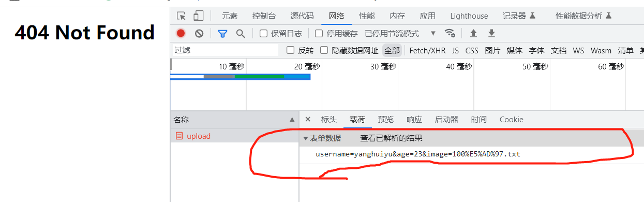Filter by JS requests
This screenshot has height=202, width=644.
click(455, 50)
